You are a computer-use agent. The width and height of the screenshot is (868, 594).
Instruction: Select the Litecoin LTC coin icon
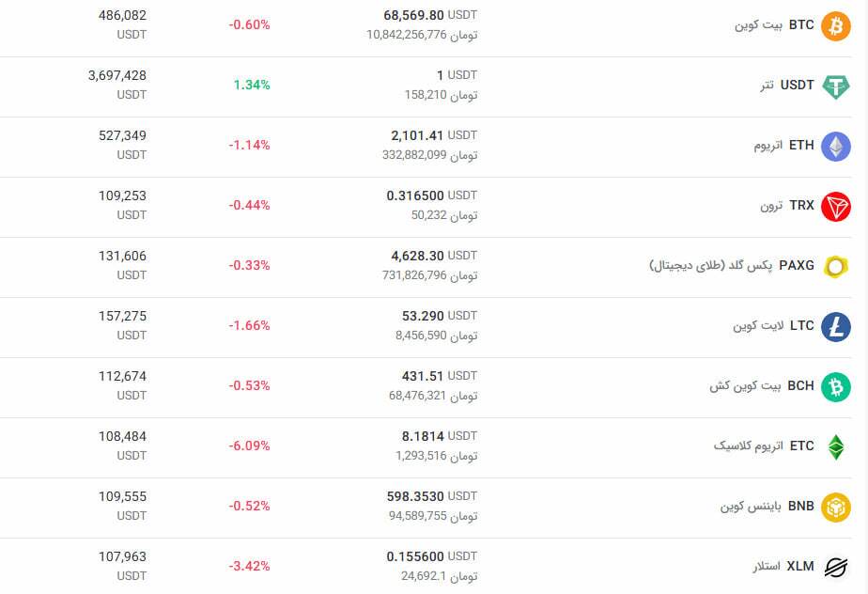835,326
